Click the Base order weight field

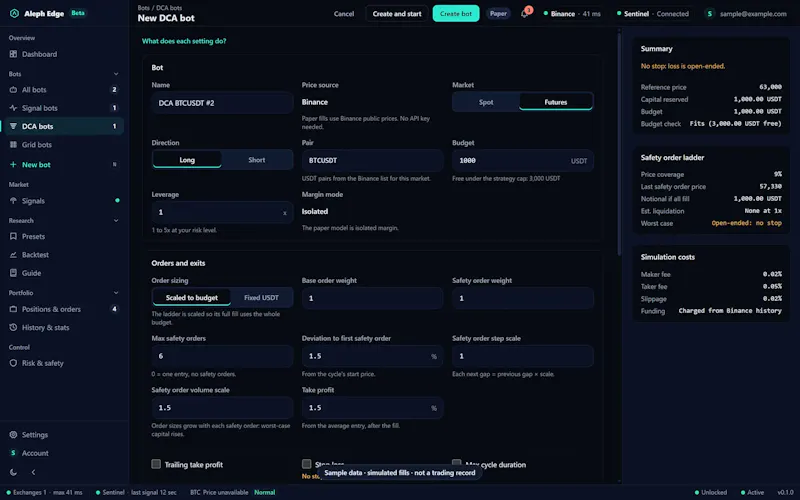(372, 298)
